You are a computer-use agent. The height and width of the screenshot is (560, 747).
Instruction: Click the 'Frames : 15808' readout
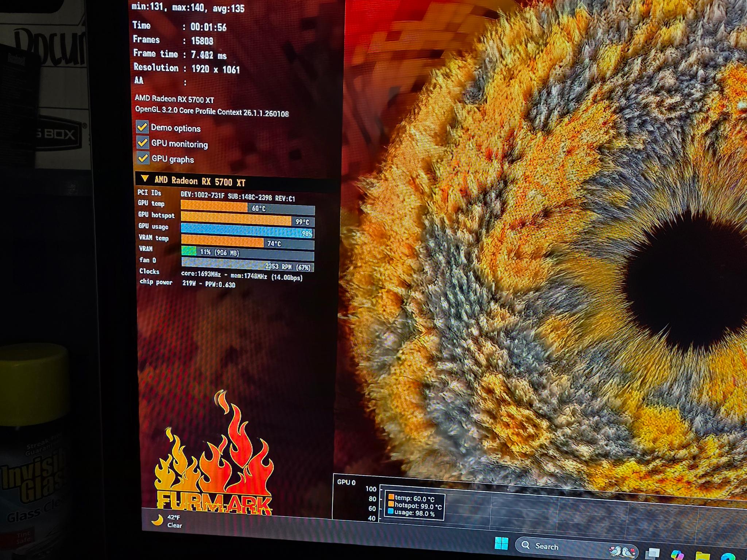173,40
